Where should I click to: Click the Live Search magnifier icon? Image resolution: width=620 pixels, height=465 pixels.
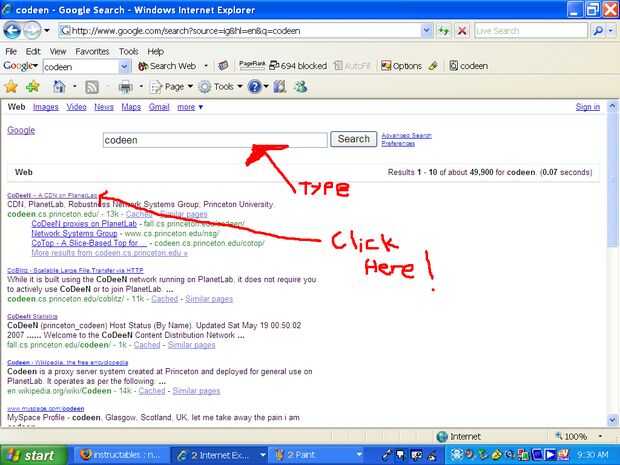point(598,31)
